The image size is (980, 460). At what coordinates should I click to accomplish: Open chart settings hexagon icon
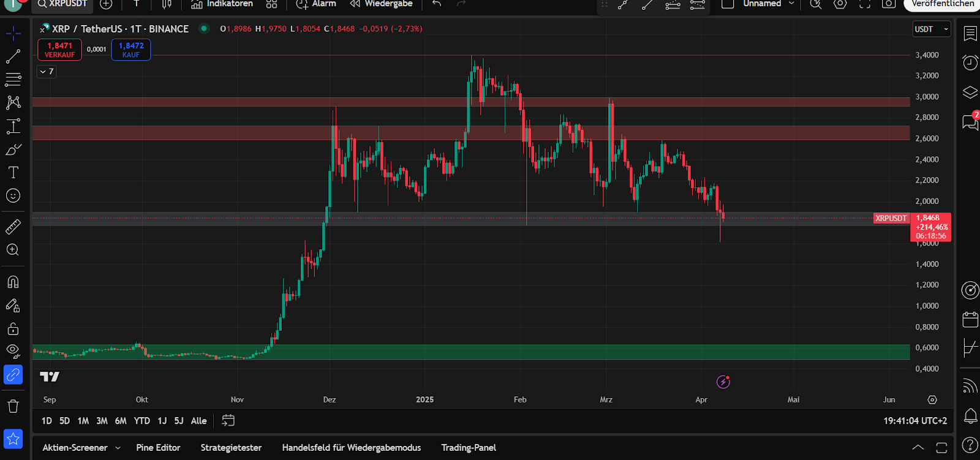(840, 4)
